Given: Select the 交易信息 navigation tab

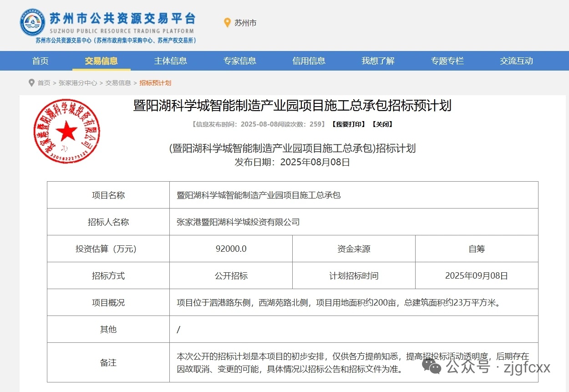Looking at the screenshot, I should 101,61.
